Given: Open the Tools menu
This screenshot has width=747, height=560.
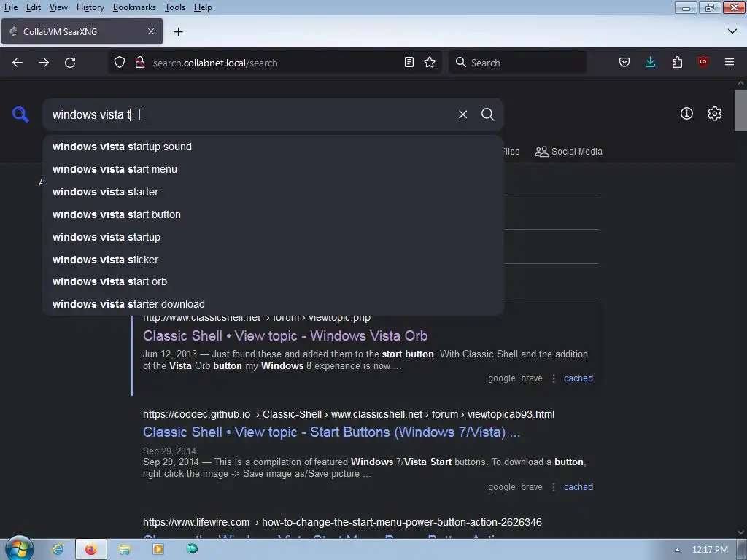Looking at the screenshot, I should point(175,7).
